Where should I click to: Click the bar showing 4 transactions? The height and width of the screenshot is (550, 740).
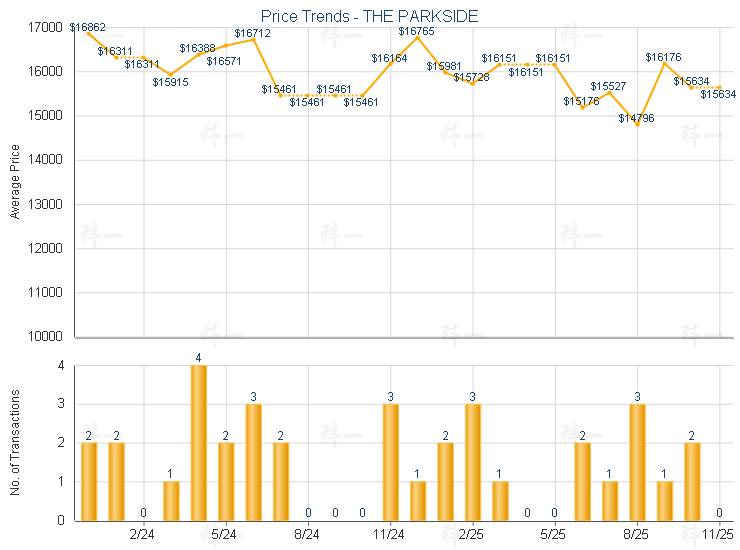point(199,443)
